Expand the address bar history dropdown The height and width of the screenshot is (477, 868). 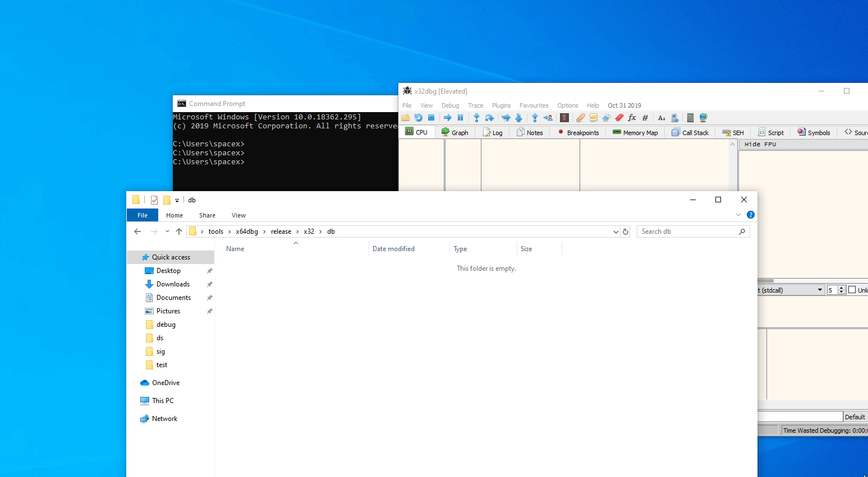tap(616, 231)
